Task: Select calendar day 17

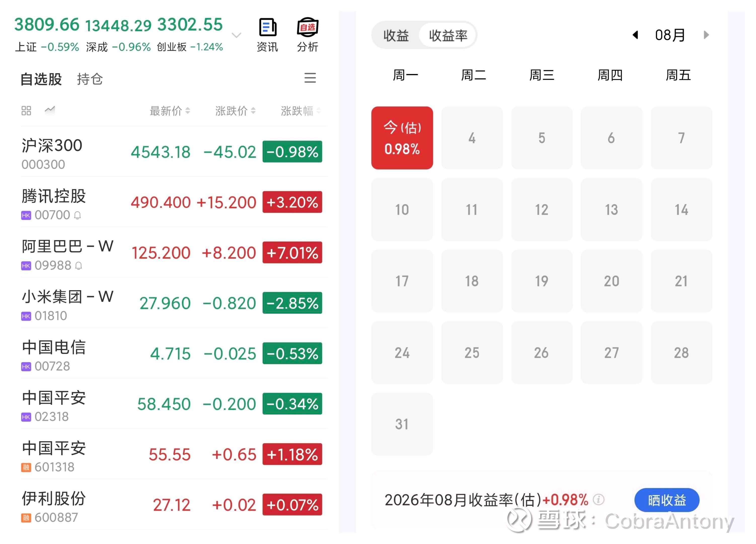Action: point(402,281)
